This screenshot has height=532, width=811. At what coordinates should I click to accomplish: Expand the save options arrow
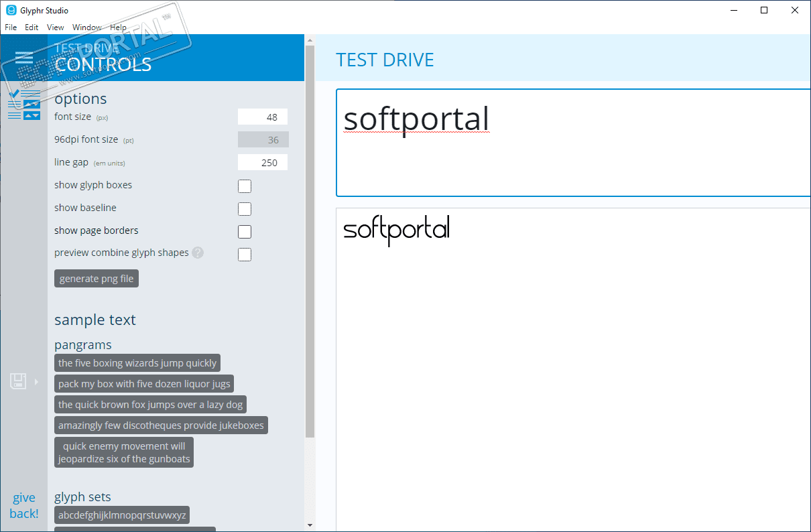click(x=36, y=382)
